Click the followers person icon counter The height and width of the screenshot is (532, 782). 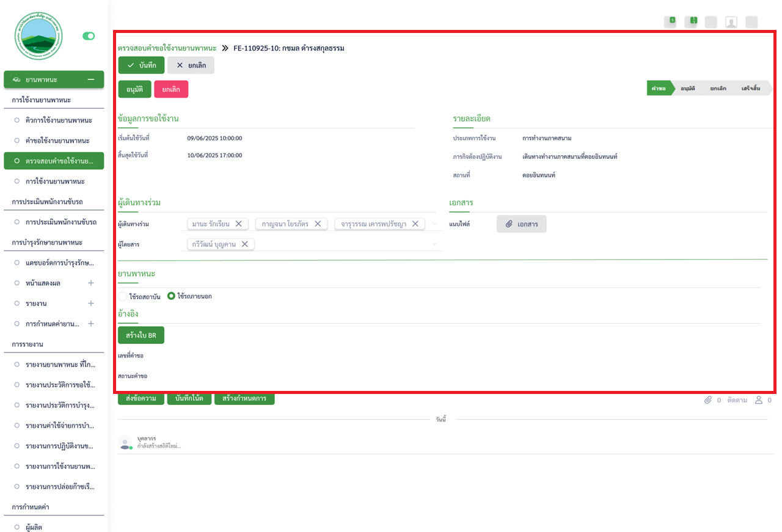[x=759, y=400]
